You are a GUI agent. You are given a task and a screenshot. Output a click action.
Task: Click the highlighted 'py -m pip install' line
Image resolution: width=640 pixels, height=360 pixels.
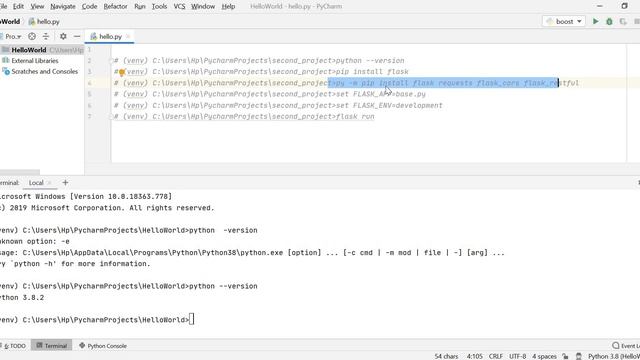[x=346, y=83]
